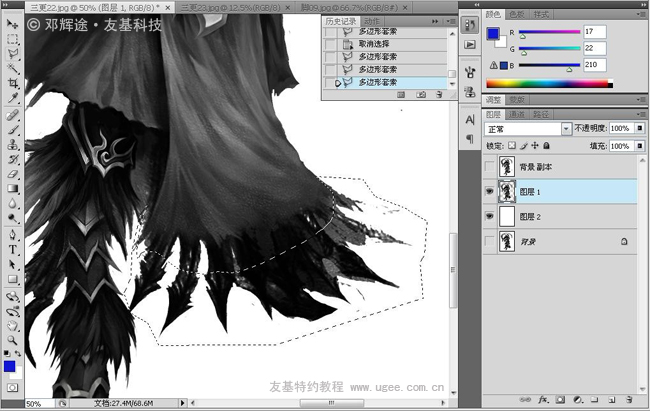Switch to the 色板 swatches tab

(517, 15)
